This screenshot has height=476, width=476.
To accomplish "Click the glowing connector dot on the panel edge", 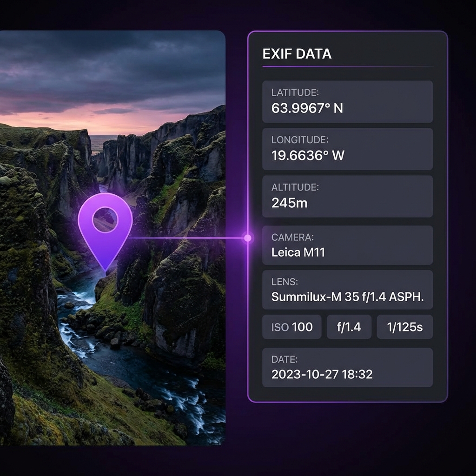I will point(248,238).
